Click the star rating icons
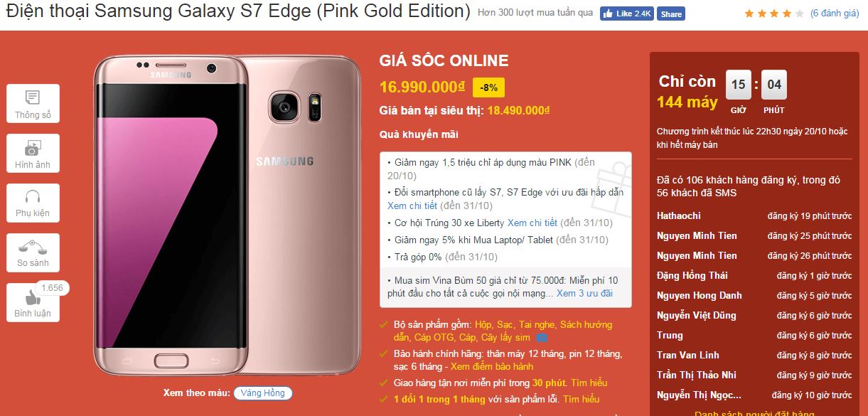868x416 pixels. coord(774,14)
